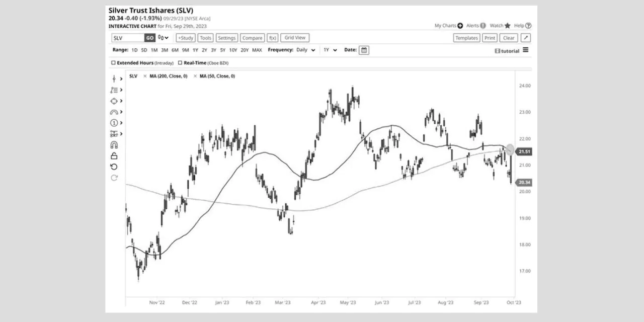644x322 pixels.
Task: Open the Date calendar picker
Action: (364, 50)
